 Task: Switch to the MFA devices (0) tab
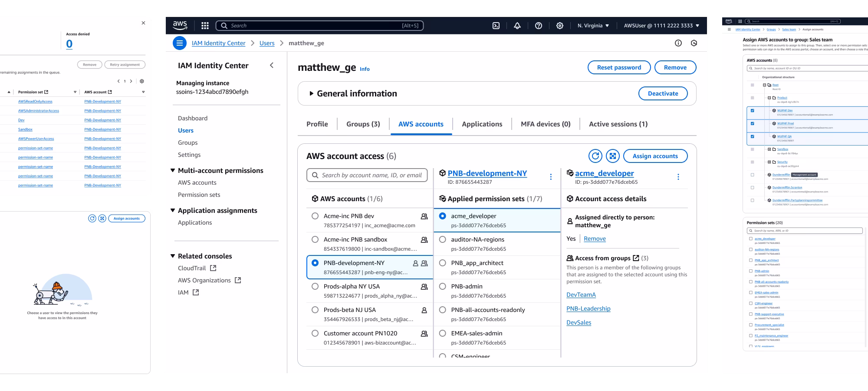click(546, 124)
